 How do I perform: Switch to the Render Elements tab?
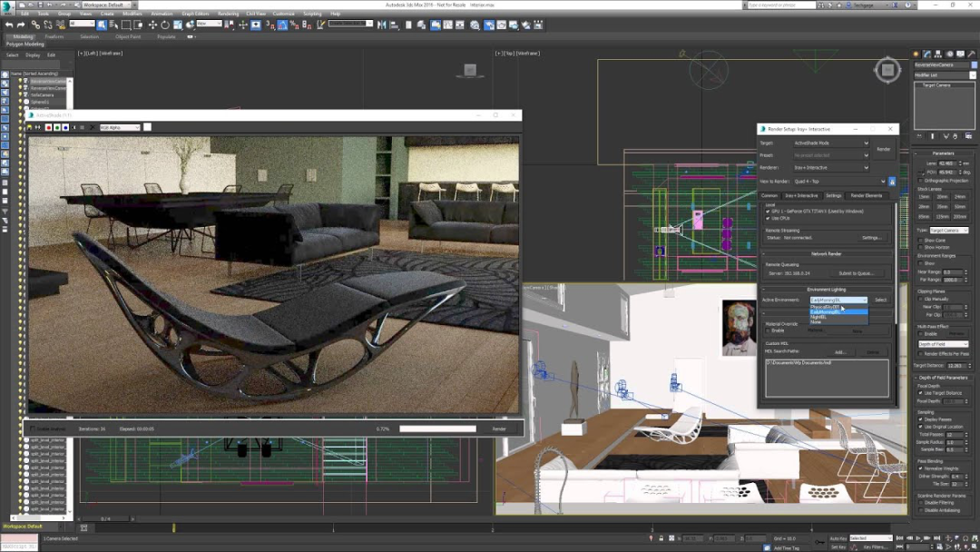click(866, 195)
